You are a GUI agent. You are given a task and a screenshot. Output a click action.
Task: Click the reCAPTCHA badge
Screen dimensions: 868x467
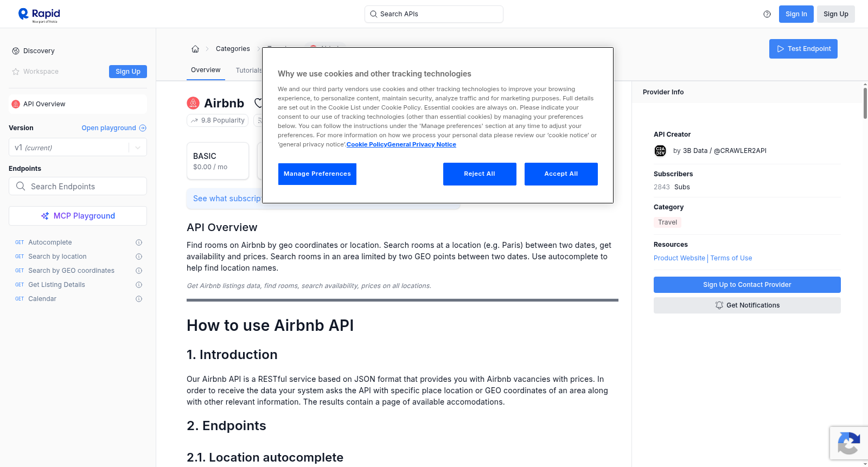click(x=848, y=443)
